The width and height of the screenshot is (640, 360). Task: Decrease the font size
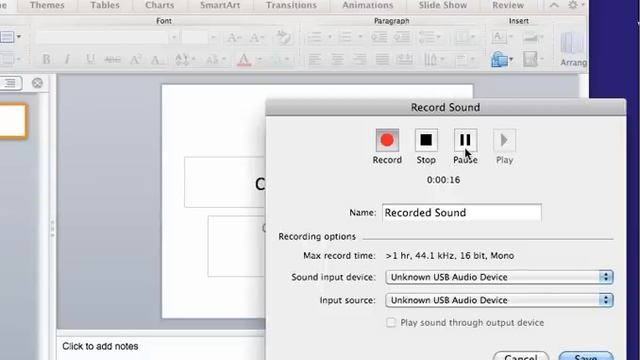coord(257,38)
